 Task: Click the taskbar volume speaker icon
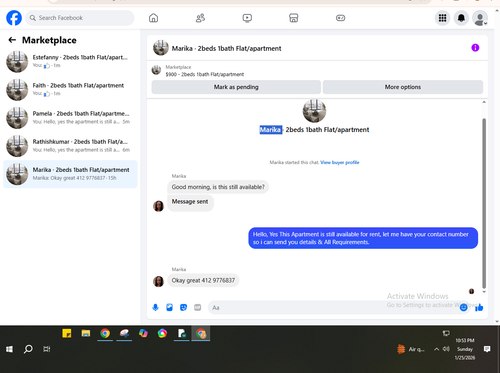pyautogui.click(x=446, y=349)
